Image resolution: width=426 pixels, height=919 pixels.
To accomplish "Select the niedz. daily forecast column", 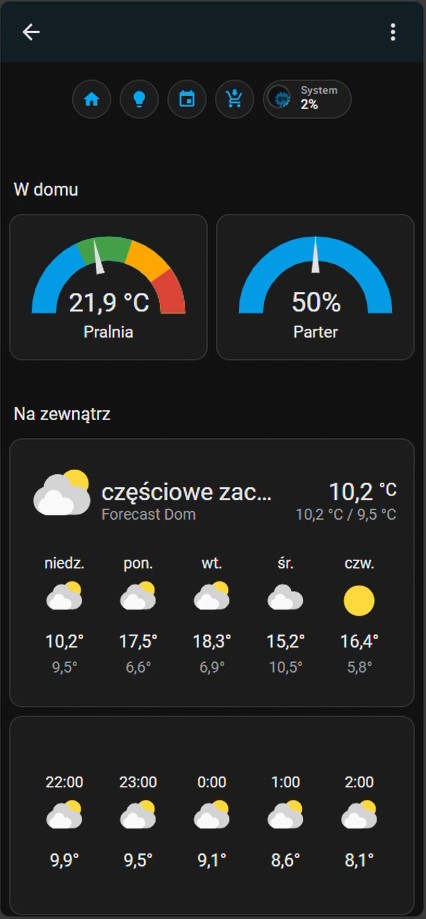I will click(x=64, y=615).
